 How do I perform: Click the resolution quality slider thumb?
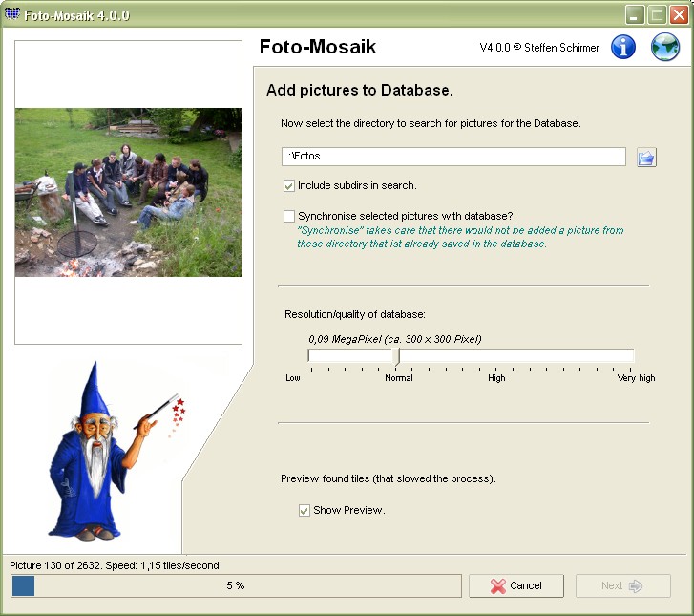397,356
